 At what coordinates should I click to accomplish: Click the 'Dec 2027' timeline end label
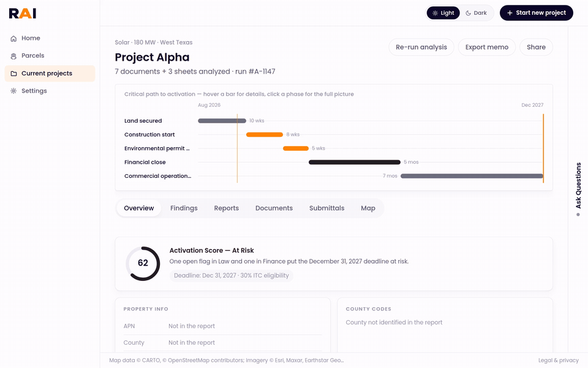(x=532, y=105)
